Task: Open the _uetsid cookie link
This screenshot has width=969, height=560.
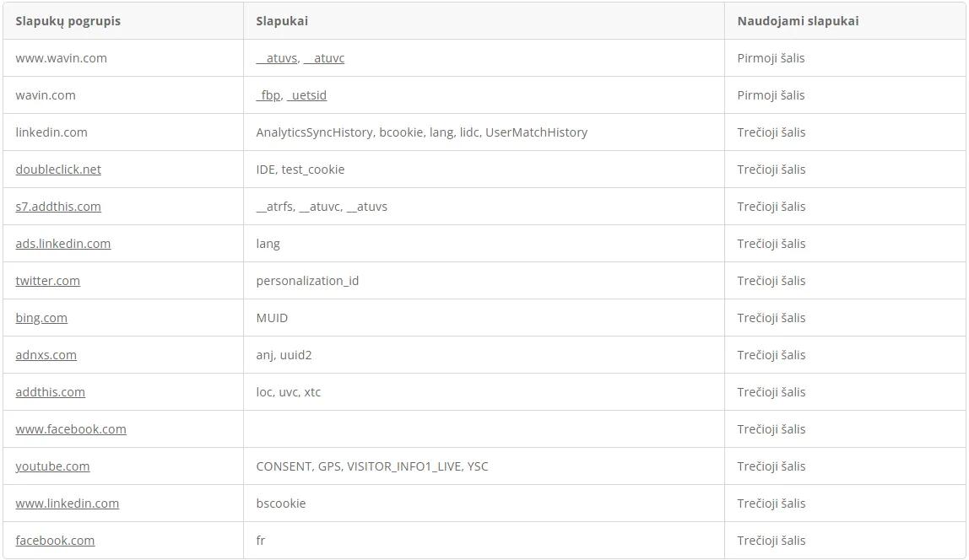Action: 306,95
